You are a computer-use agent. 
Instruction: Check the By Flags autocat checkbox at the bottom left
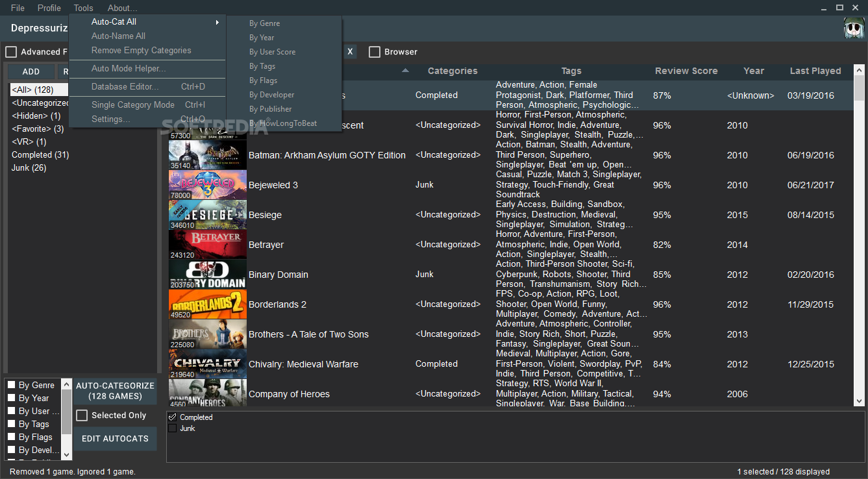click(x=11, y=437)
